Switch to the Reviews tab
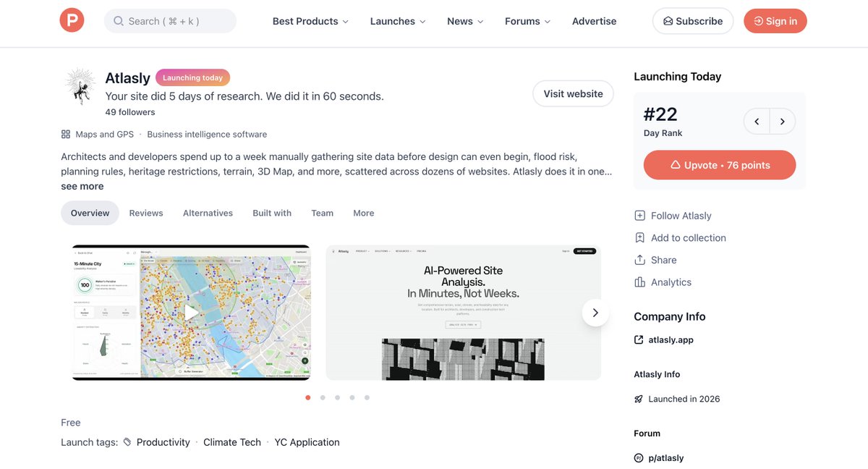 coord(146,213)
